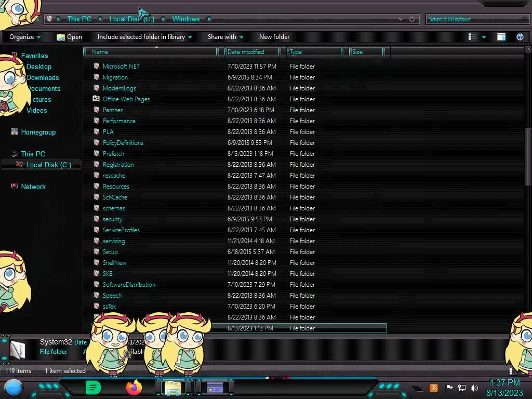
Task: Click the Windows breadcrumb segment
Action: tap(186, 19)
